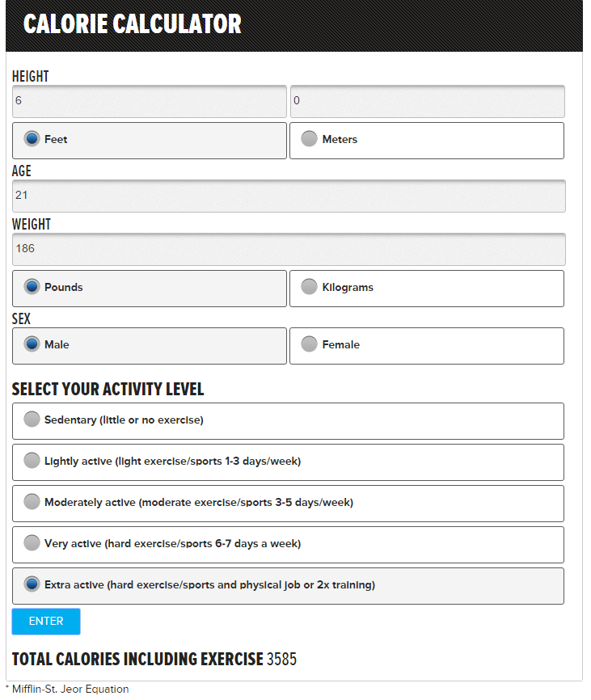Click the Weight input field showing 186

(x=289, y=249)
